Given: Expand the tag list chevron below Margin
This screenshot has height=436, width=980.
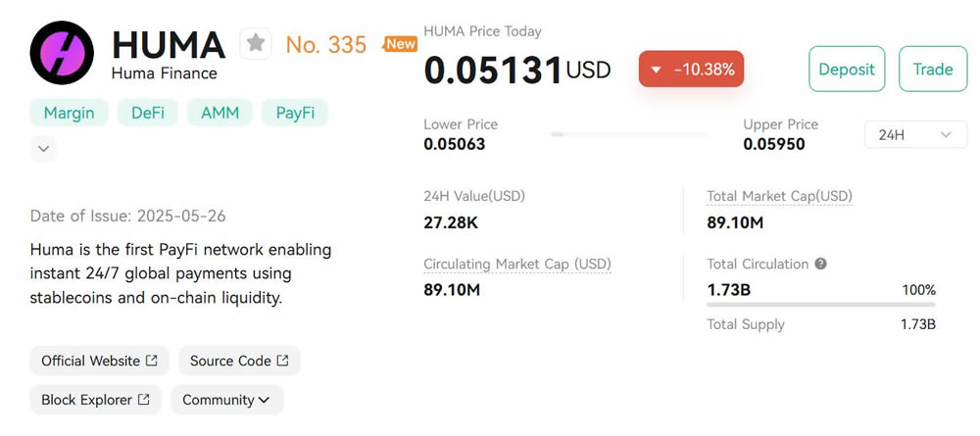Looking at the screenshot, I should click(43, 149).
